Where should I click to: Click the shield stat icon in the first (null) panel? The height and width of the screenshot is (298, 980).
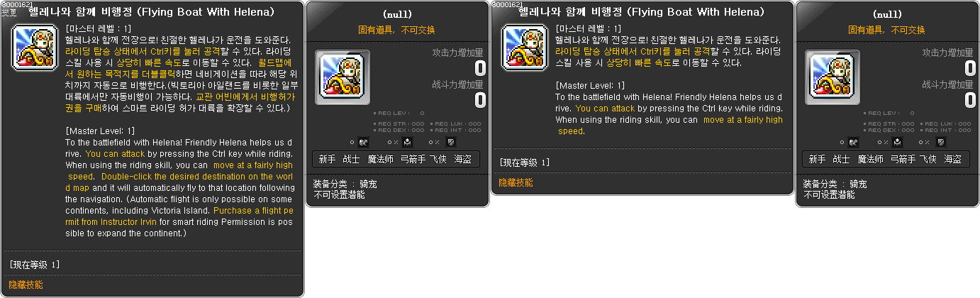[x=451, y=143]
